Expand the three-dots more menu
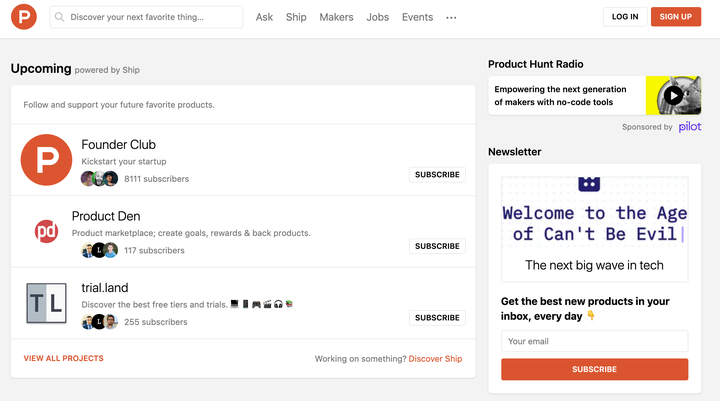720x401 pixels. click(451, 17)
